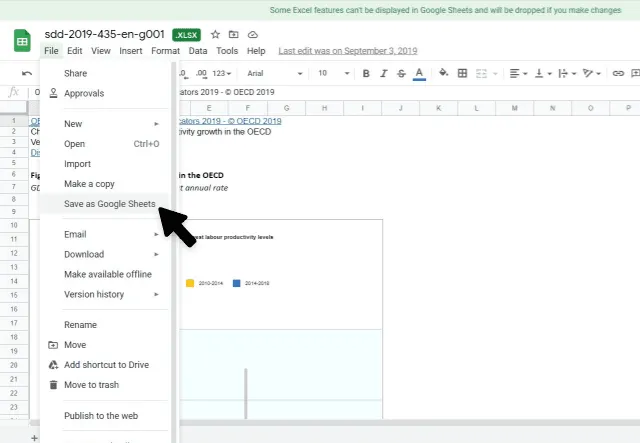Select Save as Google Sheets

click(x=106, y=204)
